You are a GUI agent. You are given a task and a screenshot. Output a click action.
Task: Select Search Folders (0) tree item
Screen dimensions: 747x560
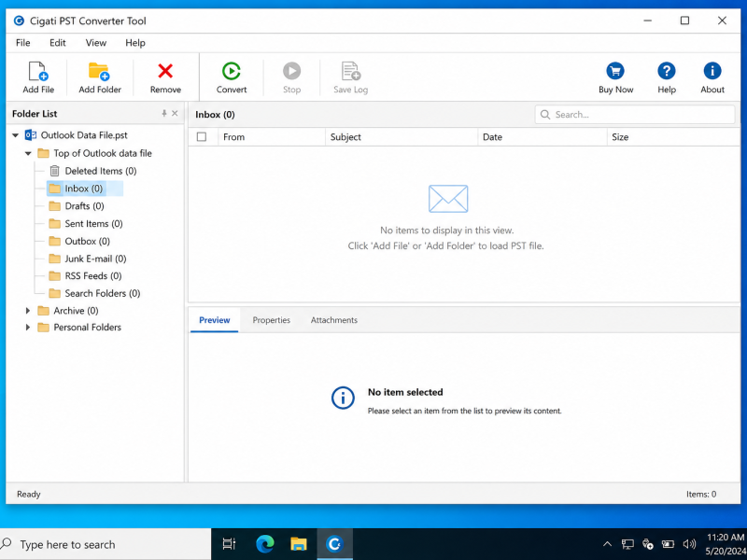[103, 293]
